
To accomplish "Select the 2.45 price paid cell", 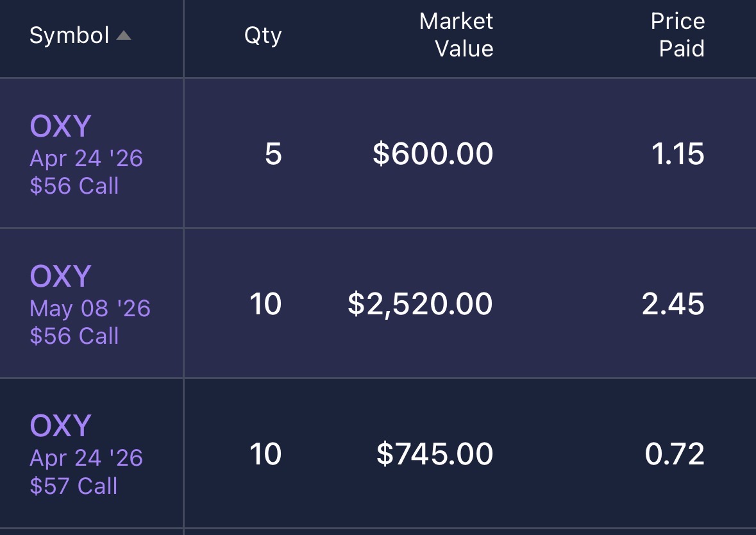I will [673, 304].
